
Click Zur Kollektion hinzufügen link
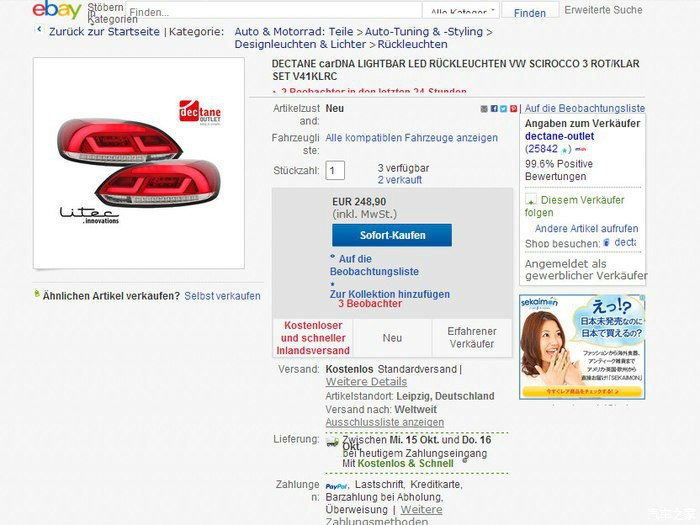click(x=390, y=294)
